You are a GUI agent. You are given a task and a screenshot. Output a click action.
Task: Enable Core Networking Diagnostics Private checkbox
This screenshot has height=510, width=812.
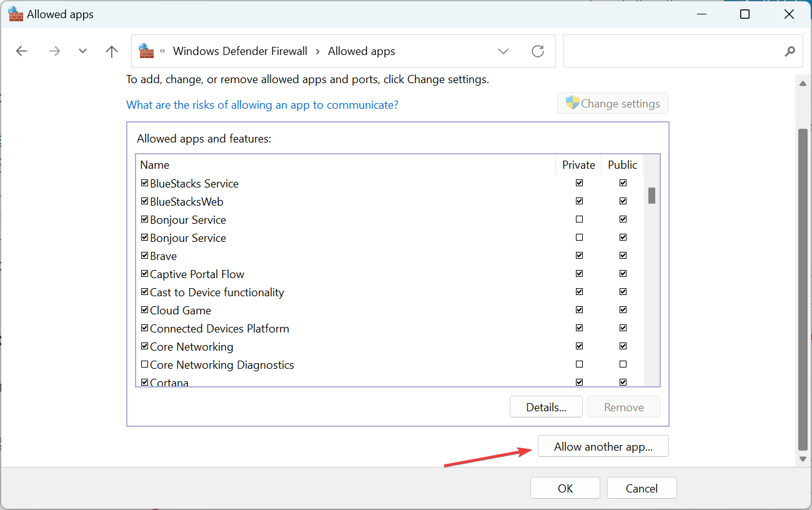[x=579, y=364]
